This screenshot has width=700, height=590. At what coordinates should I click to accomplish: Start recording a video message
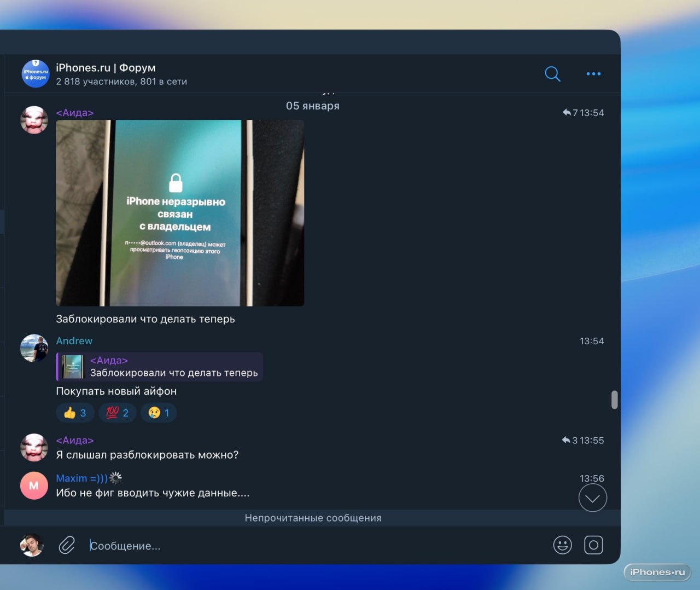click(593, 545)
